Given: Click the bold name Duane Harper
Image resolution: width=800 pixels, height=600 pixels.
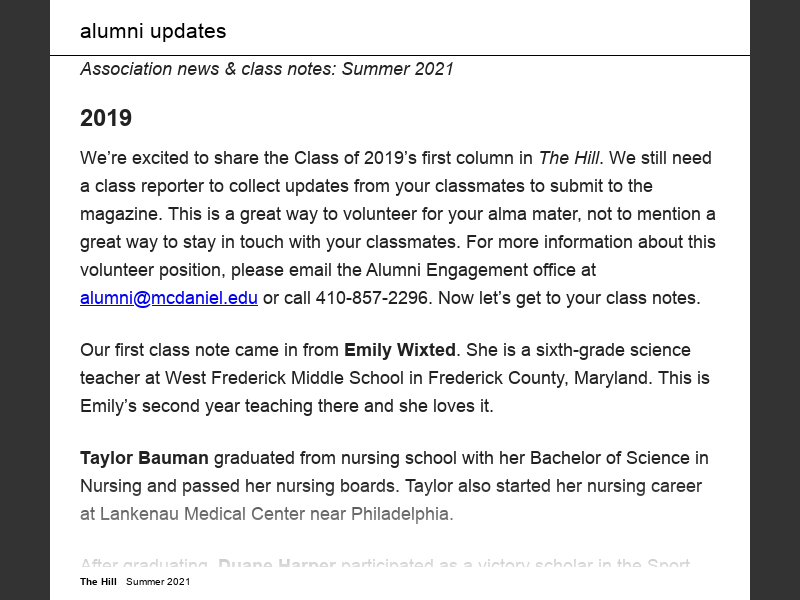Looking at the screenshot, I should click(x=277, y=565).
